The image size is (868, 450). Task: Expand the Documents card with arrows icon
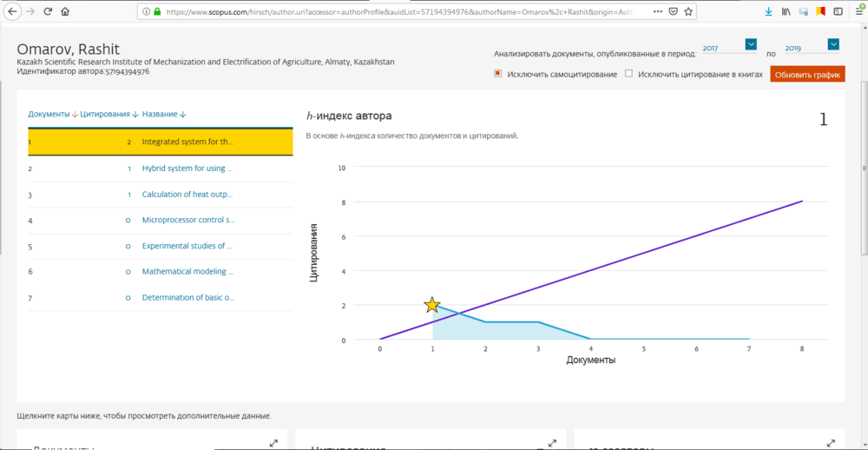pos(273,443)
